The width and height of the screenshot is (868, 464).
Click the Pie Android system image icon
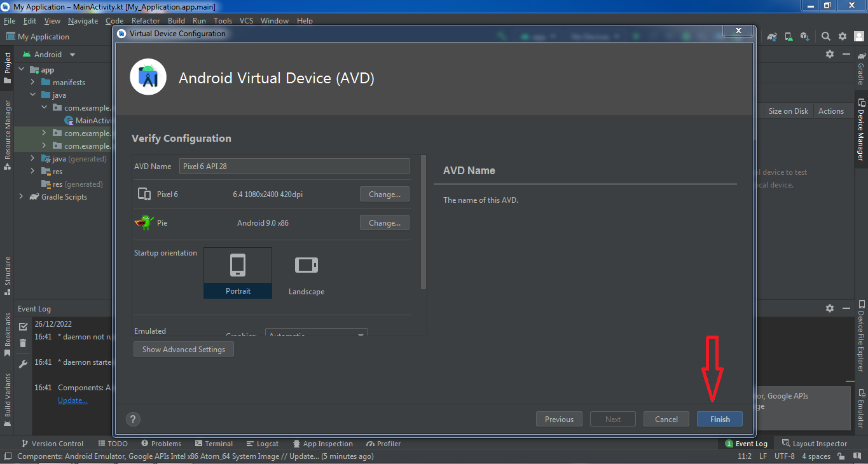(144, 222)
